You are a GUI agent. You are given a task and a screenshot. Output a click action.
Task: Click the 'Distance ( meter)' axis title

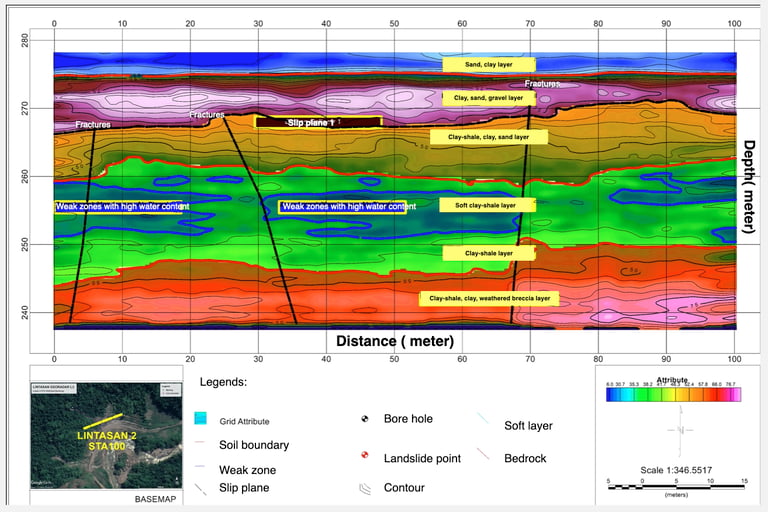point(395,341)
